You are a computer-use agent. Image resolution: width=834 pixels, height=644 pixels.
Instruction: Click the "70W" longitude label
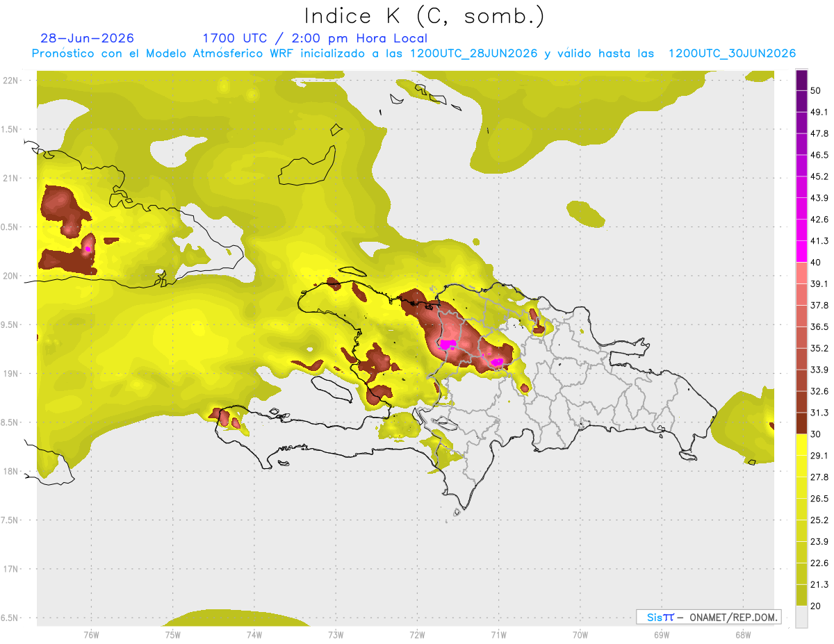tap(580, 634)
